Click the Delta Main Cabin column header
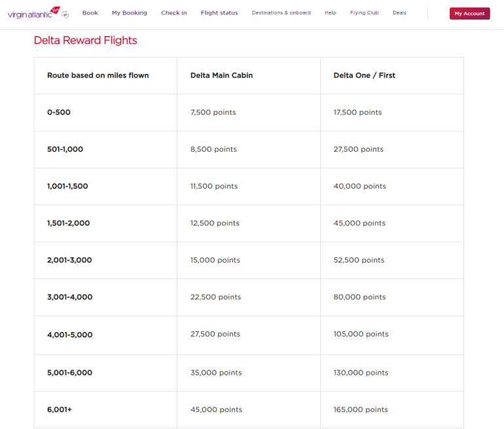Viewport: 504px width, 429px height. [x=221, y=75]
